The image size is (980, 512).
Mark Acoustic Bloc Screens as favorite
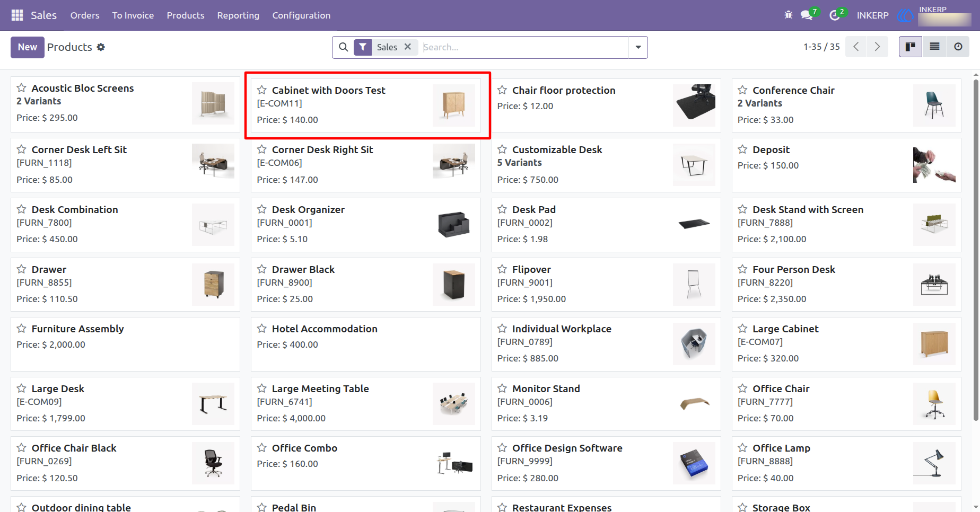[21, 88]
